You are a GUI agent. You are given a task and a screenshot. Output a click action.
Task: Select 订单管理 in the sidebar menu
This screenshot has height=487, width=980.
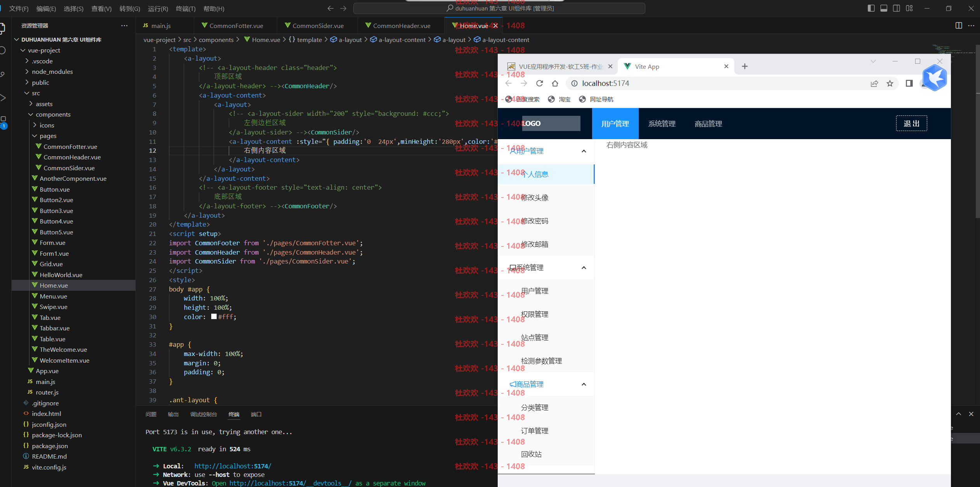coord(546,431)
